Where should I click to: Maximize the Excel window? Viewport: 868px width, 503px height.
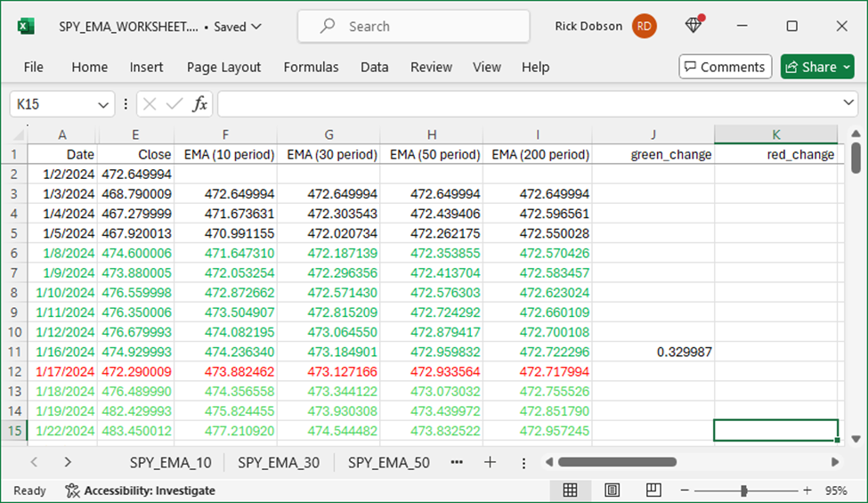(792, 26)
